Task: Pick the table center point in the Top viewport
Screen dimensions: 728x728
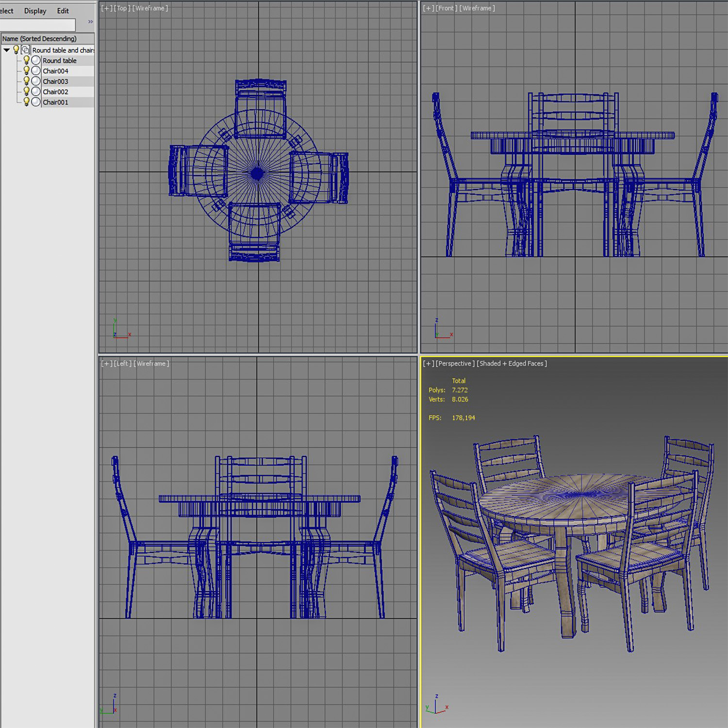Action: pos(257,173)
